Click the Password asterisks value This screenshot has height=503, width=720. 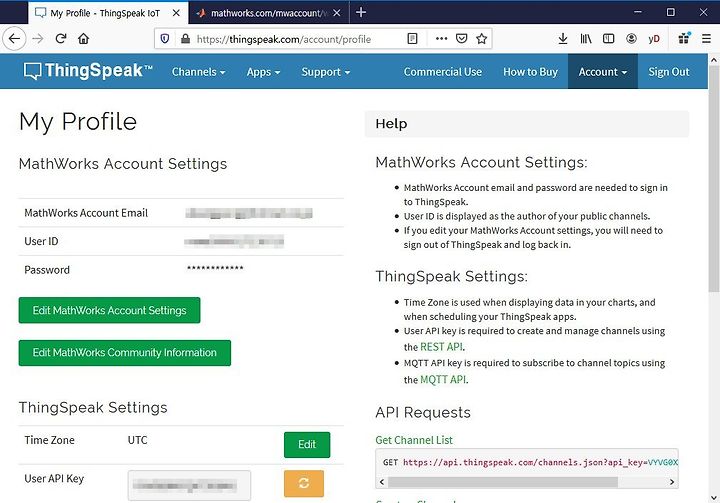pyautogui.click(x=215, y=268)
